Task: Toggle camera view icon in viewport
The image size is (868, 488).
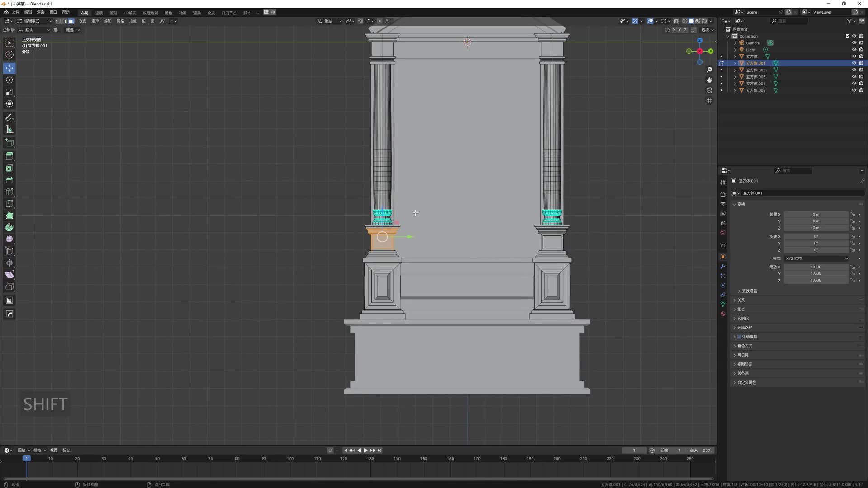Action: [x=709, y=90]
